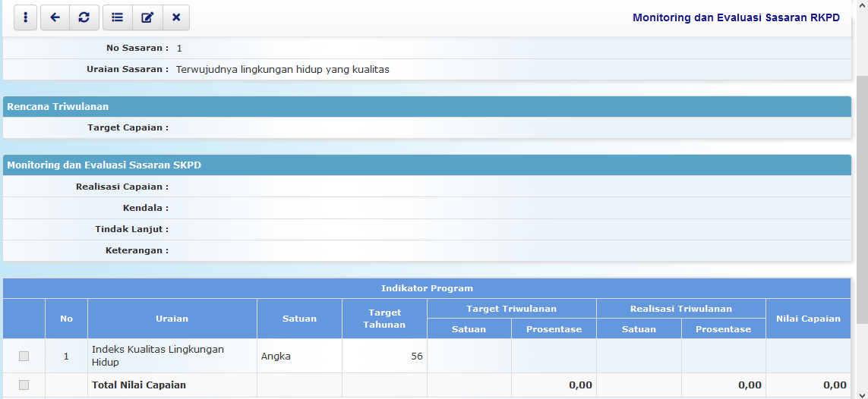Click the Kendala value field
Screen dimensions: 868x399
509,208
